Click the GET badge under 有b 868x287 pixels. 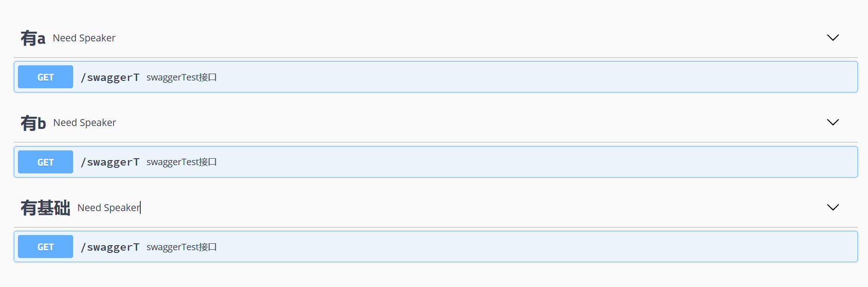(x=46, y=162)
